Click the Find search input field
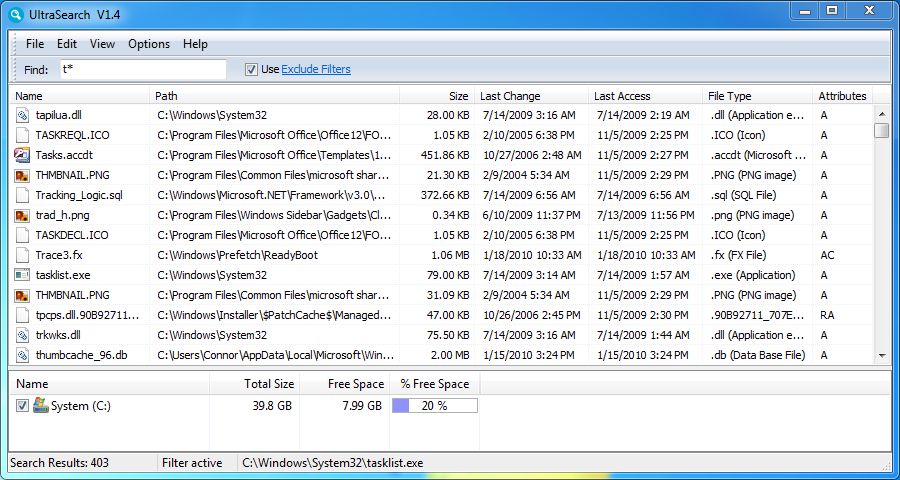The width and height of the screenshot is (900, 480). (143, 69)
